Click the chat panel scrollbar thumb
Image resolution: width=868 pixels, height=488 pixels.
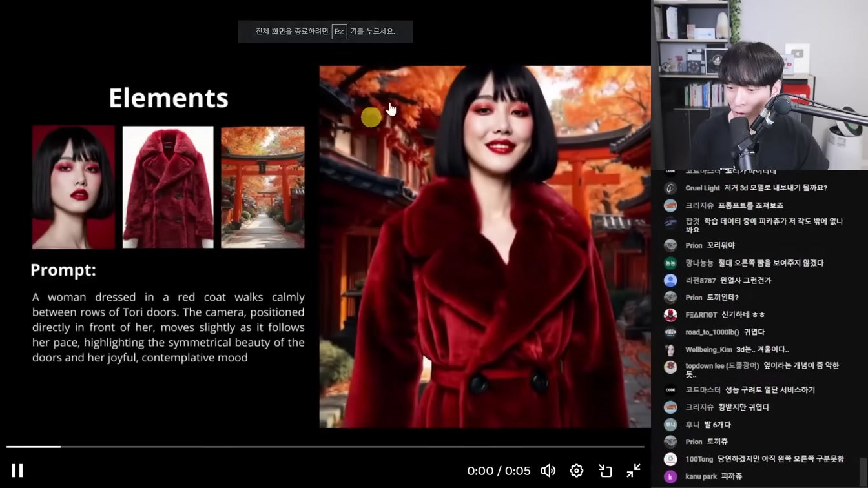click(x=863, y=471)
